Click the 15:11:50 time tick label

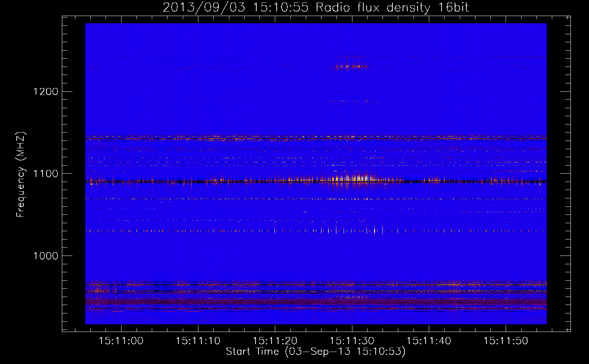pos(506,341)
